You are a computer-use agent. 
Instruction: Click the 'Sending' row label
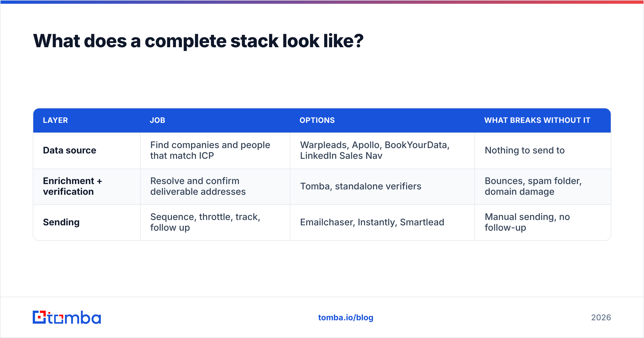pyautogui.click(x=61, y=222)
